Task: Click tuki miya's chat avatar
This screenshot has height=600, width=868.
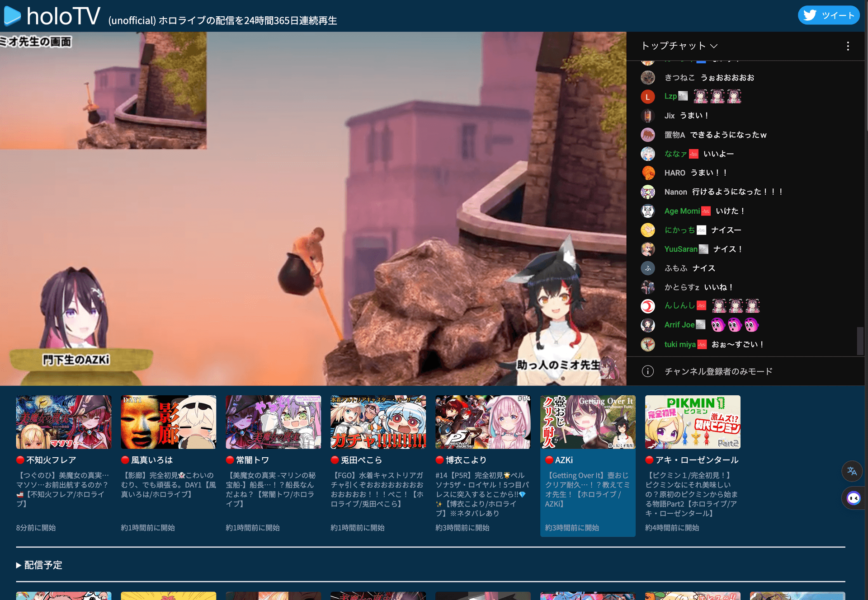Action: (x=648, y=344)
